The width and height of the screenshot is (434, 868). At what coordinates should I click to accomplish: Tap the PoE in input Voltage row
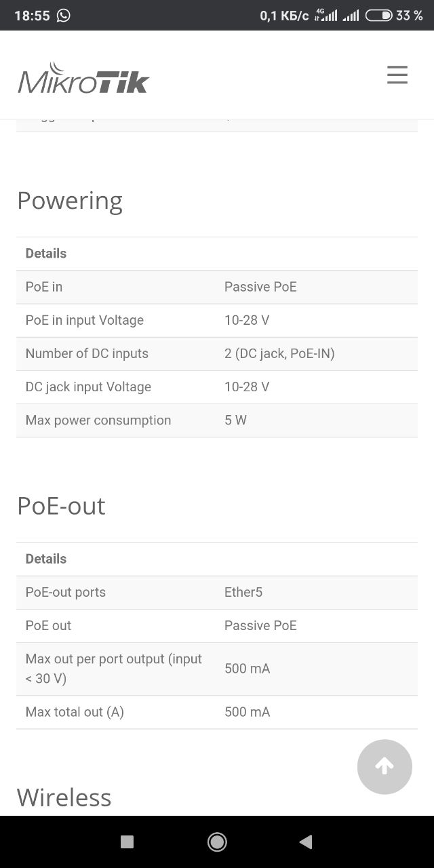coord(217,320)
